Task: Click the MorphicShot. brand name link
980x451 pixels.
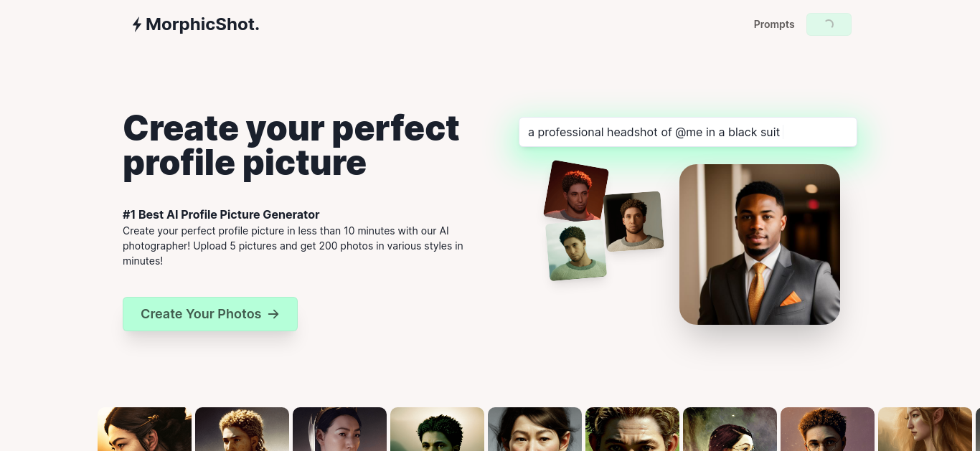Action: (202, 24)
